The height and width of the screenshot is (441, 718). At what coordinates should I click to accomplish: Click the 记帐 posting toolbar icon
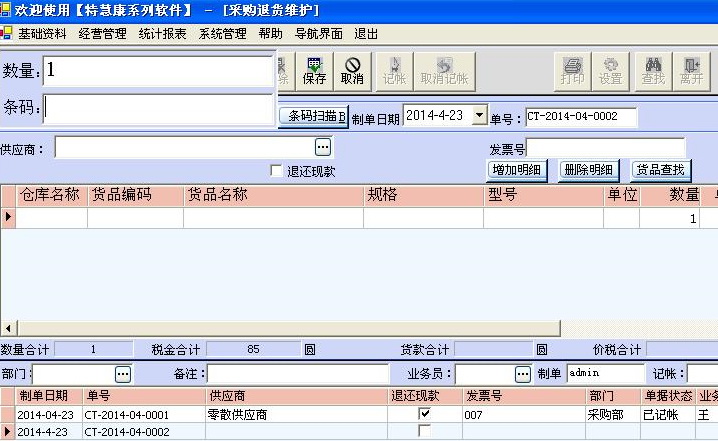tap(394, 71)
